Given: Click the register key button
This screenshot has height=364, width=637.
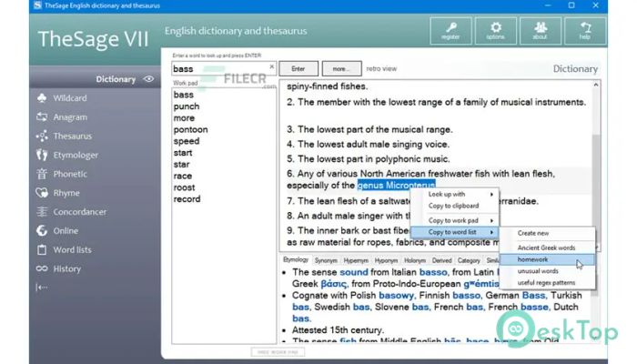Looking at the screenshot, I should pyautogui.click(x=450, y=31).
